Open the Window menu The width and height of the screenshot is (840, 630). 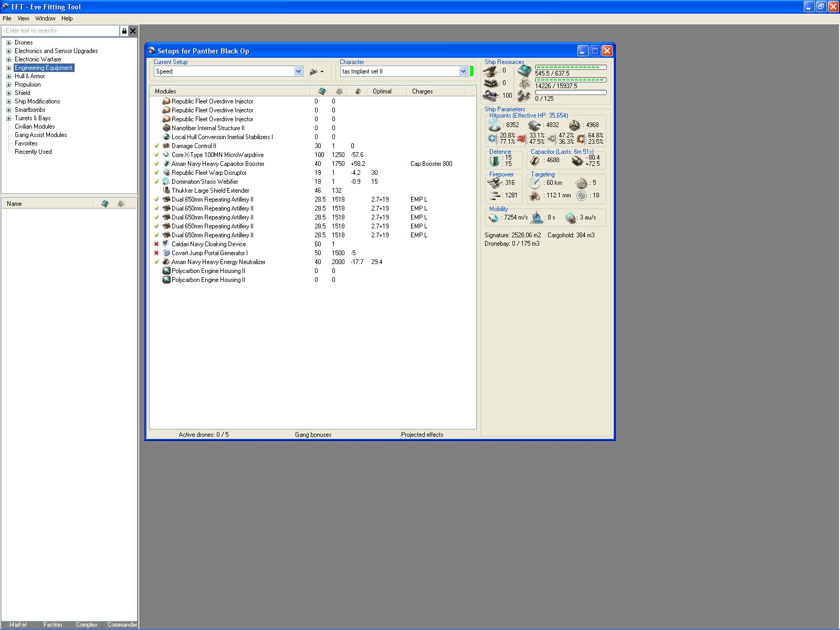45,18
